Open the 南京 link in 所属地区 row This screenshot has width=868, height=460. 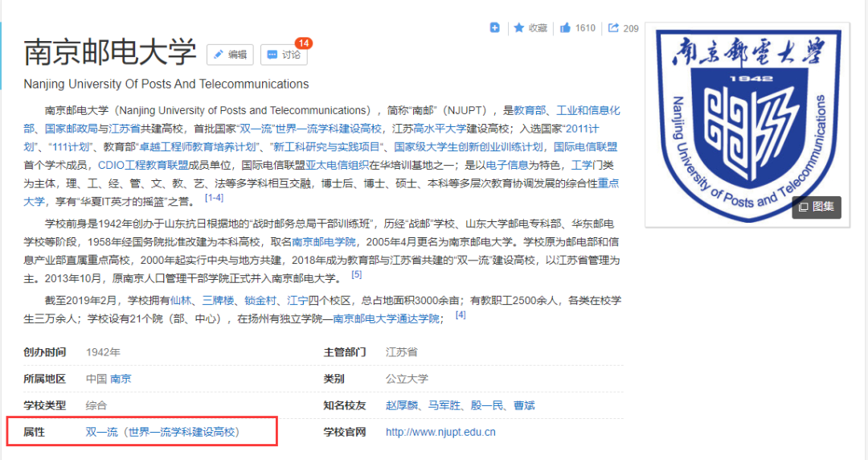[x=121, y=379]
